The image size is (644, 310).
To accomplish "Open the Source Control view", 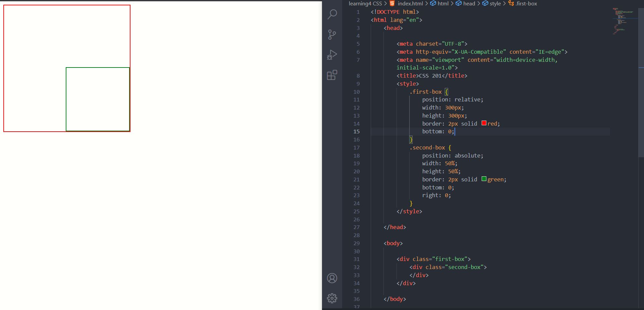I will [x=332, y=35].
